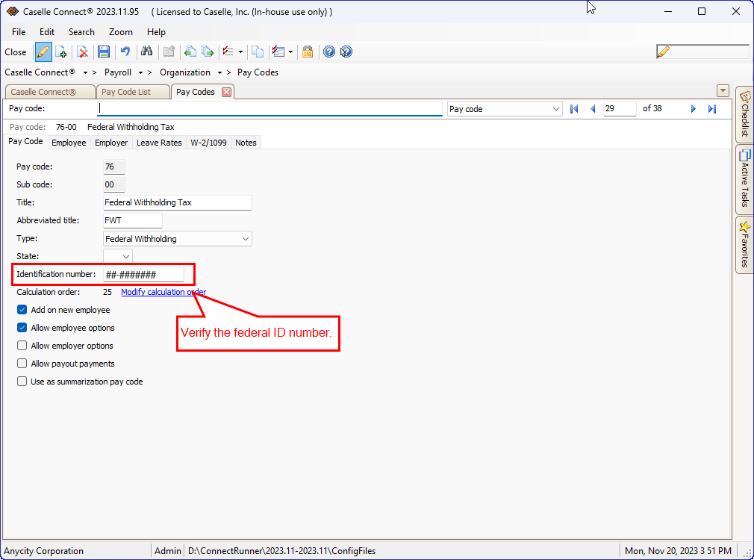Expand the State dropdown
The width and height of the screenshot is (754, 560).
(125, 255)
